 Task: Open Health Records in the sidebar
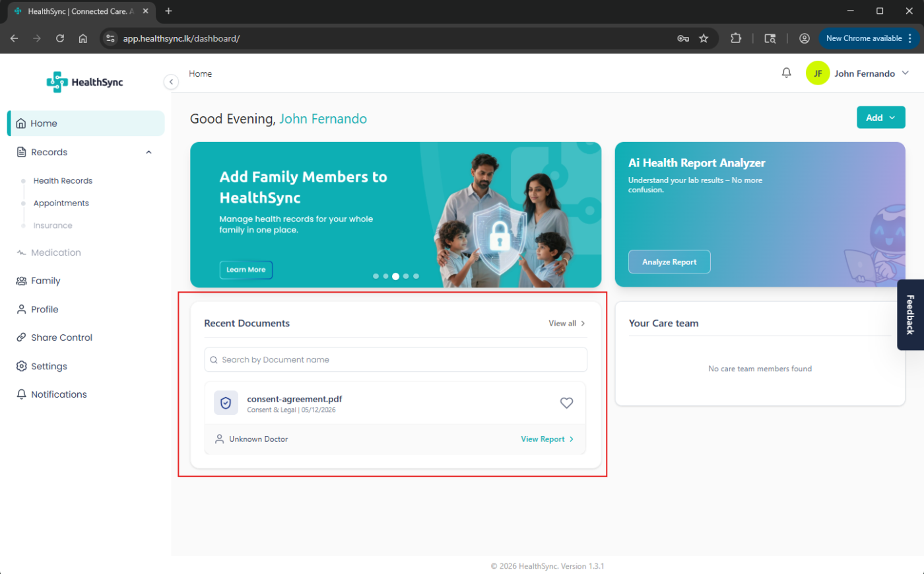(x=63, y=181)
